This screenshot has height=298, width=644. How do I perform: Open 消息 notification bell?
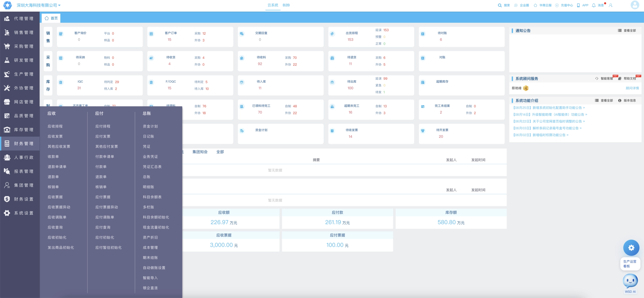pos(594,5)
